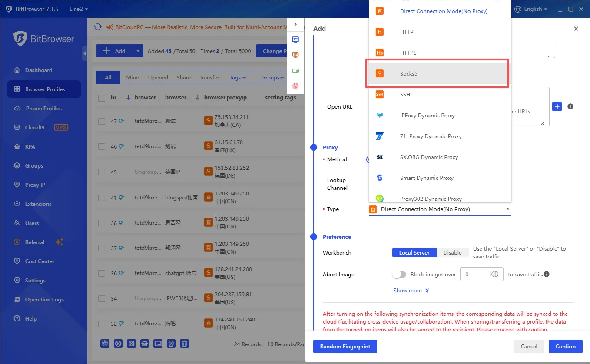Click the orange IP monitor shortcut icon
This screenshot has height=364, width=590.
[295, 55]
